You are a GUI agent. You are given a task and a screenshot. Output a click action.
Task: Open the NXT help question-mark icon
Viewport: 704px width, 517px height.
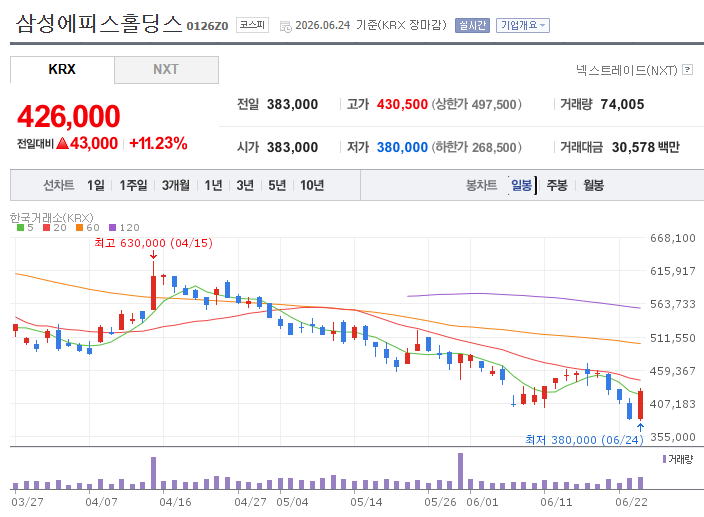tap(687, 70)
